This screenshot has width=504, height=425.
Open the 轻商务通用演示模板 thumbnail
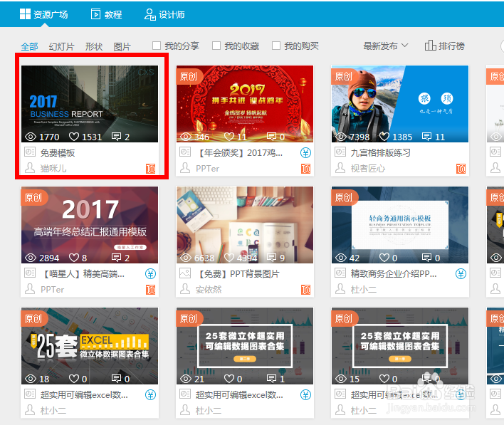click(x=400, y=225)
